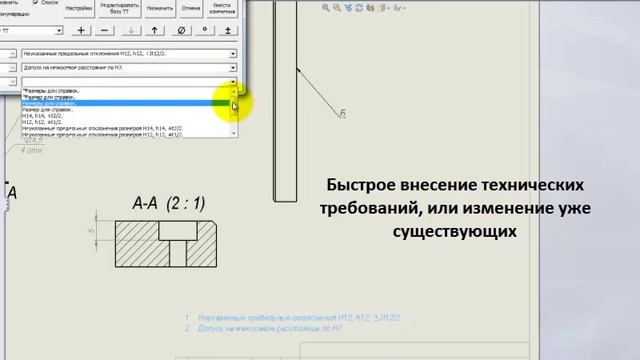
Task: Click the rotate view icon
Action: [359, 8]
